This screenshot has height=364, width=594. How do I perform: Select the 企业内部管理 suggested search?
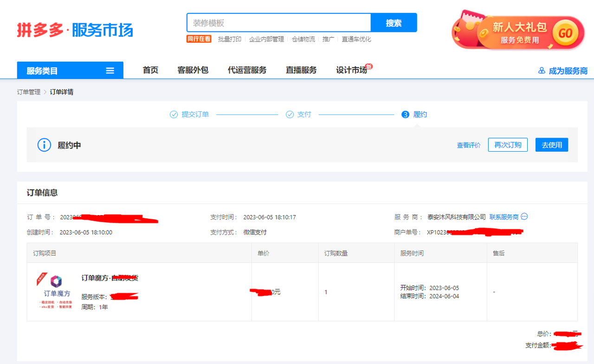point(266,39)
